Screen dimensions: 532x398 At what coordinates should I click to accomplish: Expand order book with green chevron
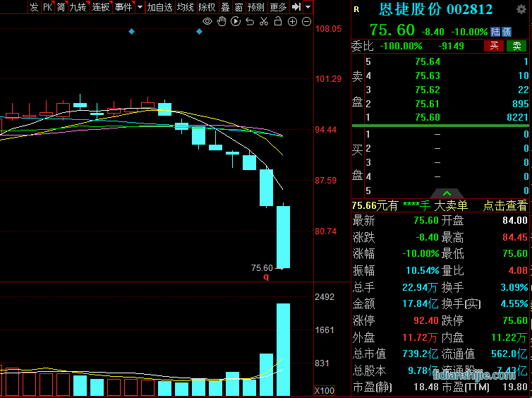coord(446,193)
